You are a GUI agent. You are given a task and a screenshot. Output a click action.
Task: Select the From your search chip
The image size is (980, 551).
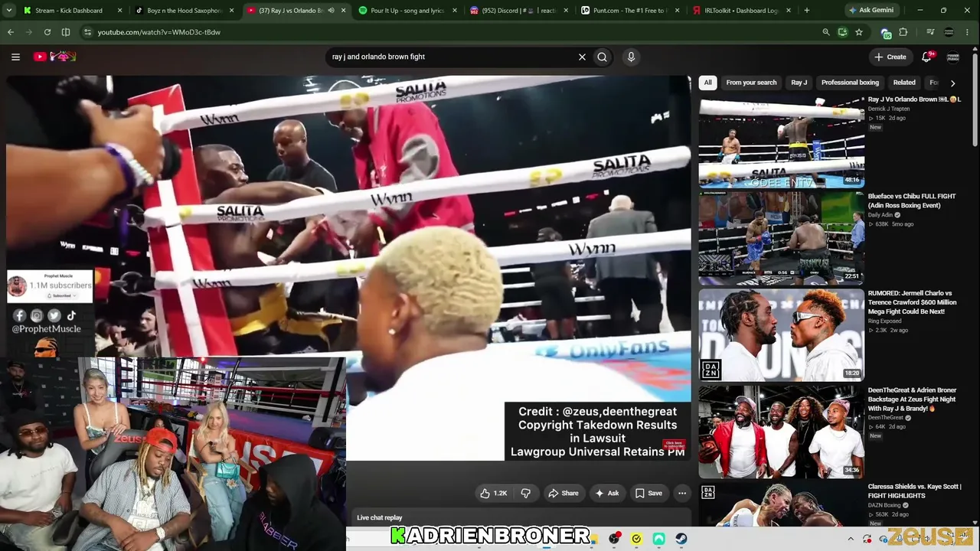(x=751, y=83)
